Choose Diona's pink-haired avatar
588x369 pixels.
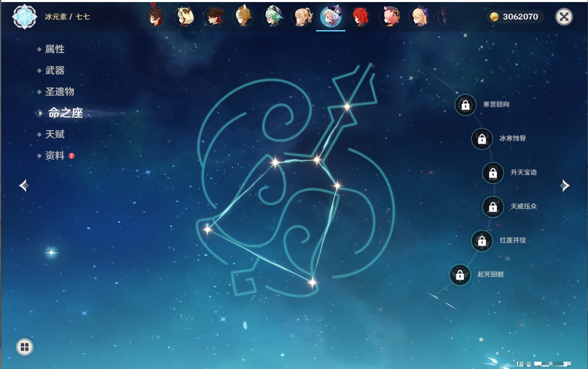(390, 16)
